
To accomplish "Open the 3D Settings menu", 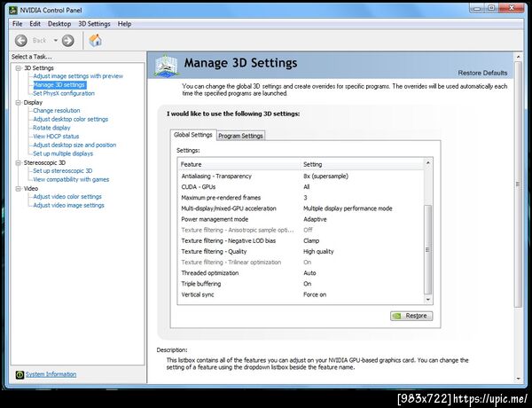I will point(94,24).
